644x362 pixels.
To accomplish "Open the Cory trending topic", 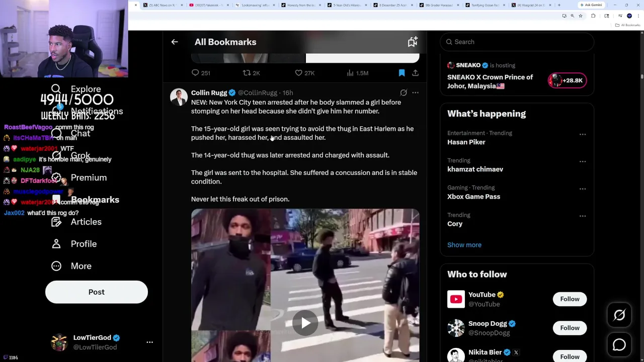I will pyautogui.click(x=455, y=224).
